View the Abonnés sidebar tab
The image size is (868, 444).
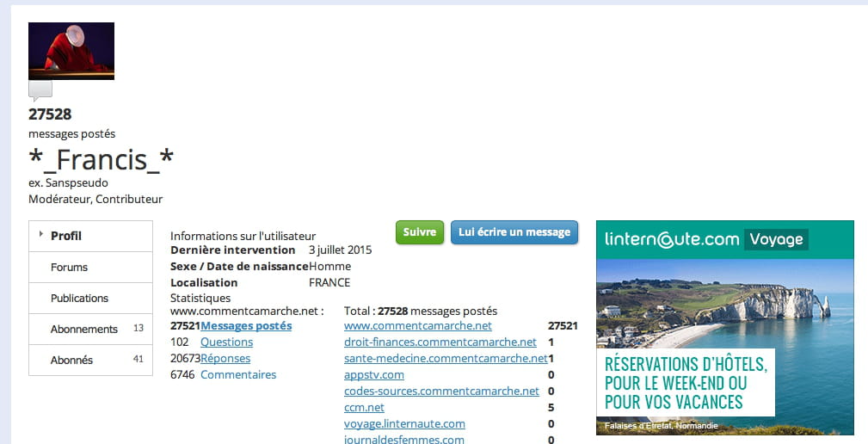coord(91,360)
